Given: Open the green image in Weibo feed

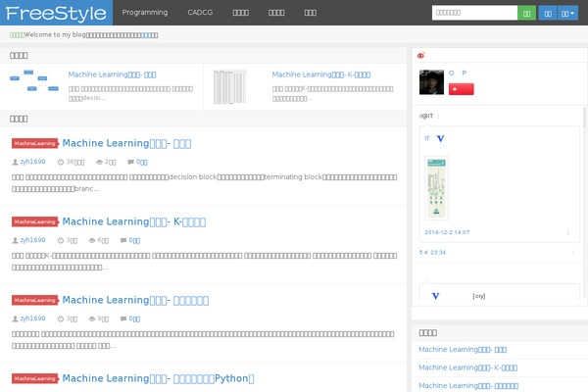Looking at the screenshot, I should coord(436,188).
